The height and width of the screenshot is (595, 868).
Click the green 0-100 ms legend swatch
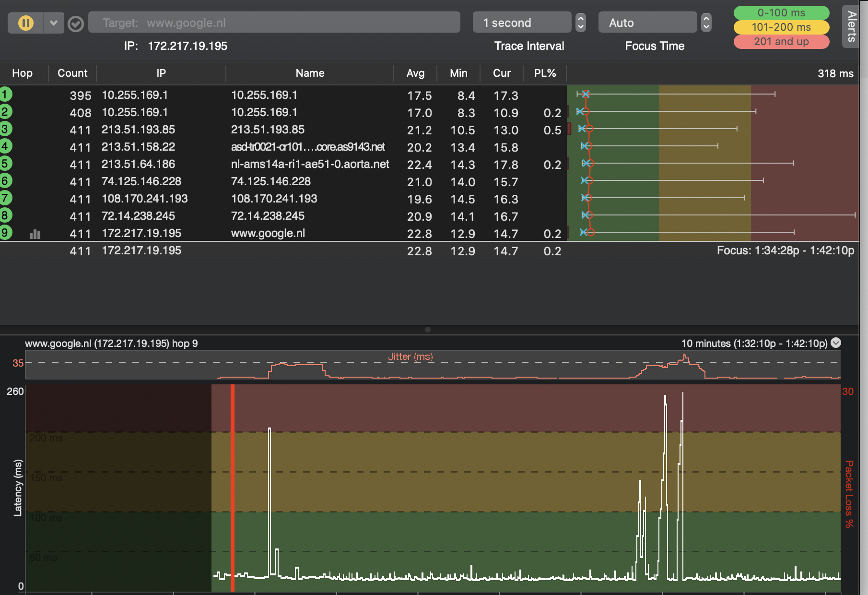(781, 12)
